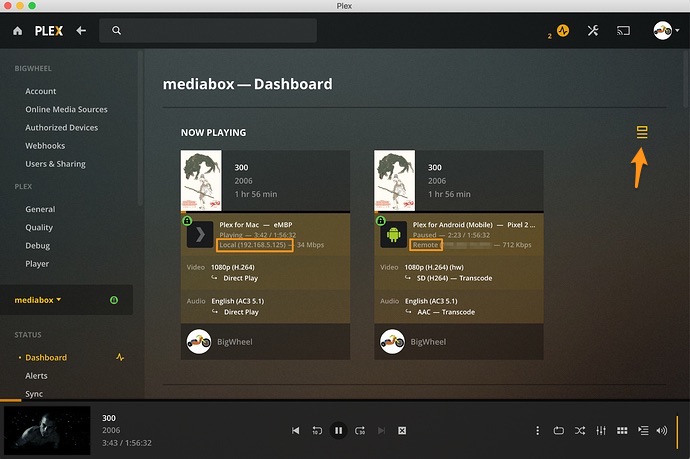Open Users & Sharing settings
This screenshot has height=459, width=690.
(x=55, y=164)
